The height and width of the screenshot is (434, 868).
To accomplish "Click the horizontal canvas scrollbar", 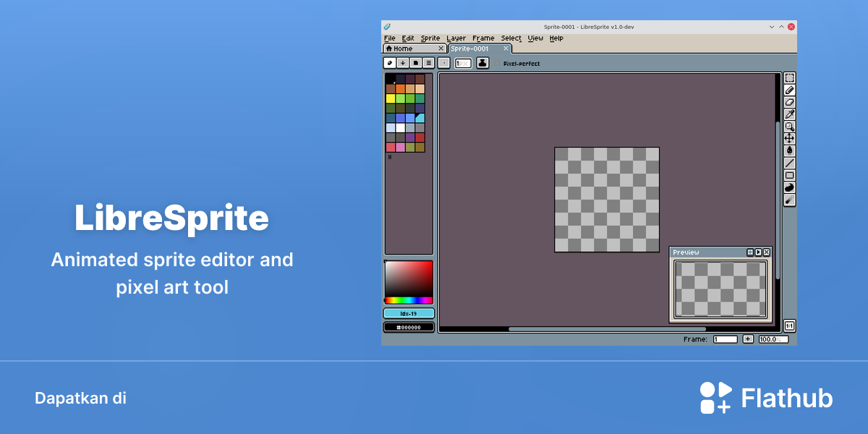I will [608, 329].
